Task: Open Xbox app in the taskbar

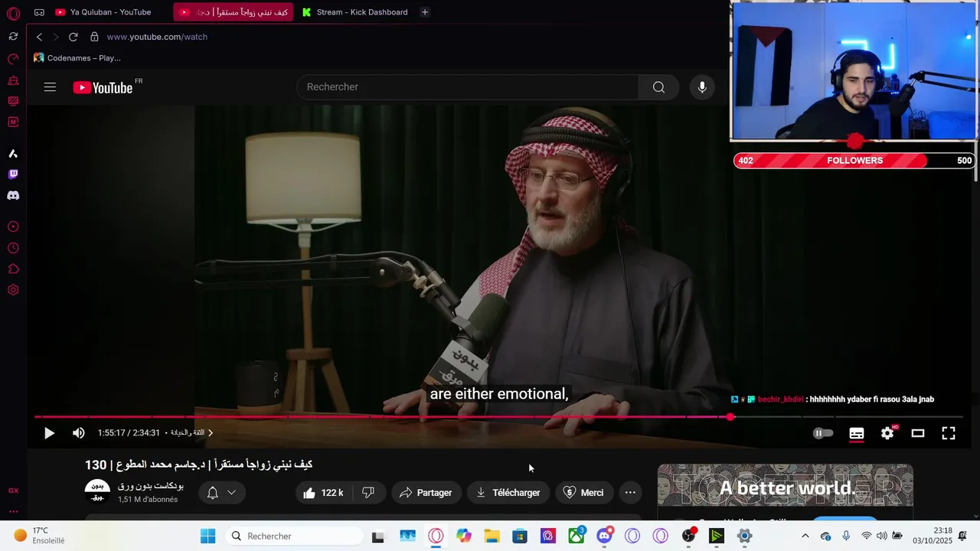Action: pos(576,536)
